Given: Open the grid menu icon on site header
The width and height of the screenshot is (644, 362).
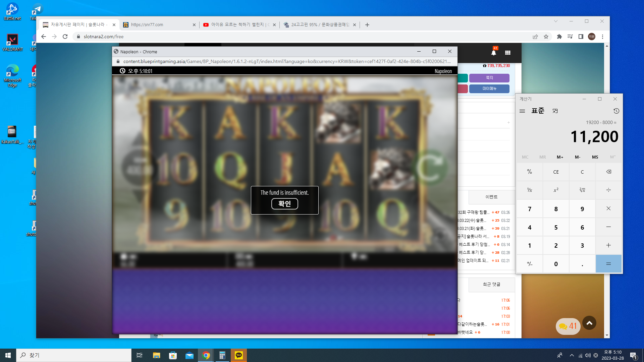Looking at the screenshot, I should (508, 53).
